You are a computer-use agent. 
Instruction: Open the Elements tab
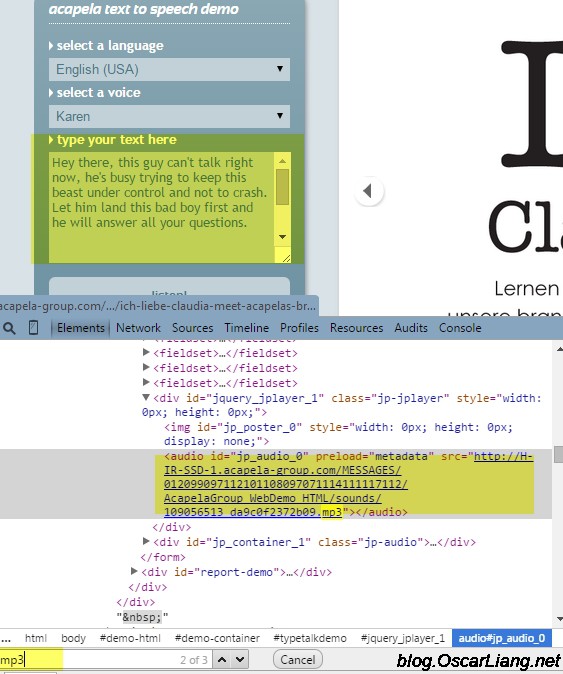[x=81, y=328]
